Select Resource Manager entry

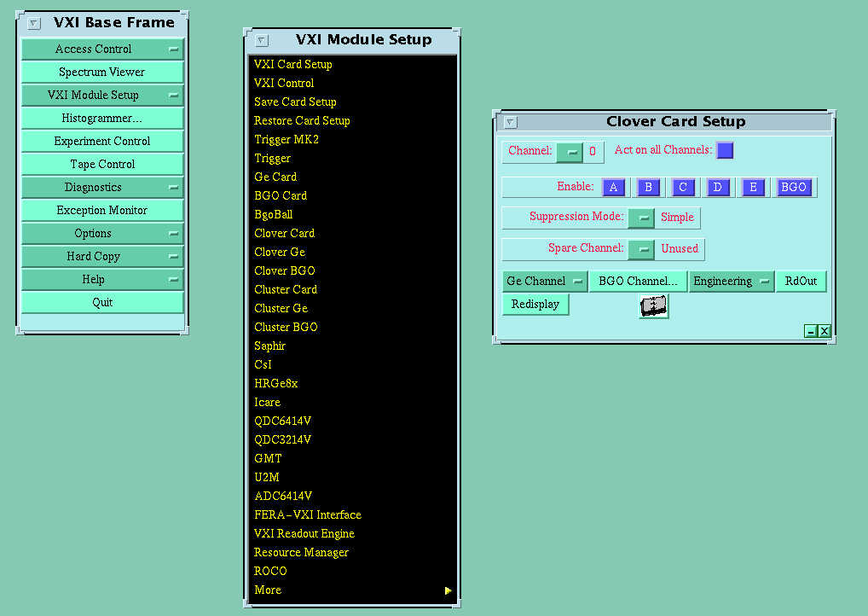[352, 553]
